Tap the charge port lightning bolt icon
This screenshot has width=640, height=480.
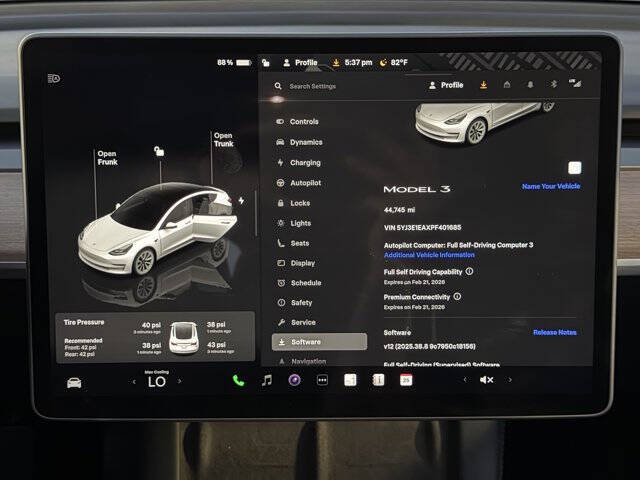coord(241,200)
